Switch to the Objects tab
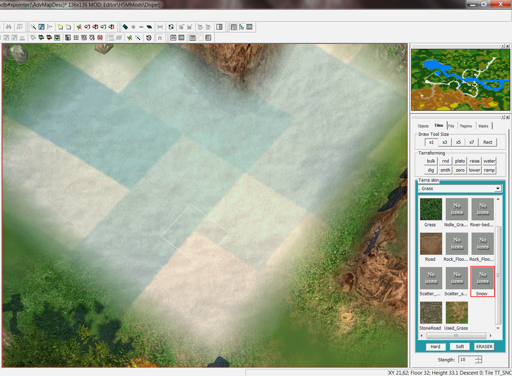 (x=423, y=126)
